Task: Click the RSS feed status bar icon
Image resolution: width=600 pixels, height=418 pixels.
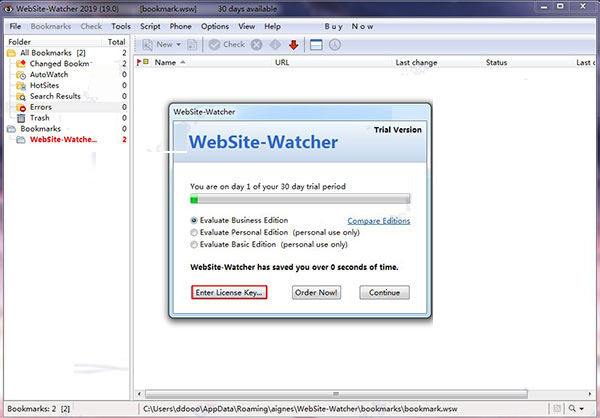Action: coord(558,409)
